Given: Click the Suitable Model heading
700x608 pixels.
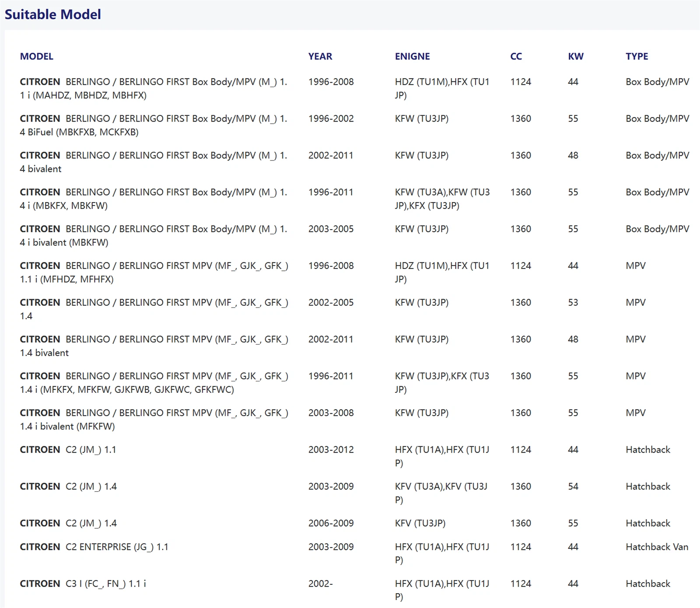Looking at the screenshot, I should (x=52, y=14).
